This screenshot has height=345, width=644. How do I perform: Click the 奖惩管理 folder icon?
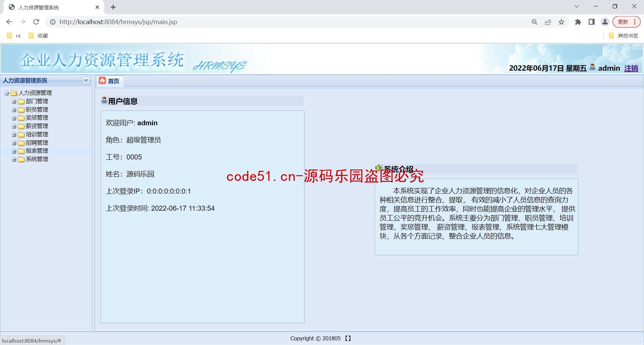pyautogui.click(x=21, y=118)
